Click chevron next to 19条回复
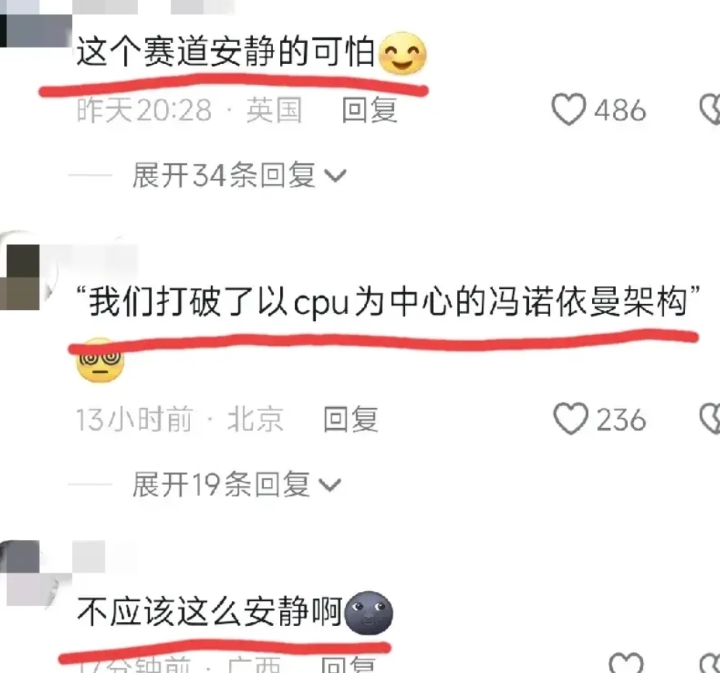This screenshot has width=720, height=673. tap(330, 485)
